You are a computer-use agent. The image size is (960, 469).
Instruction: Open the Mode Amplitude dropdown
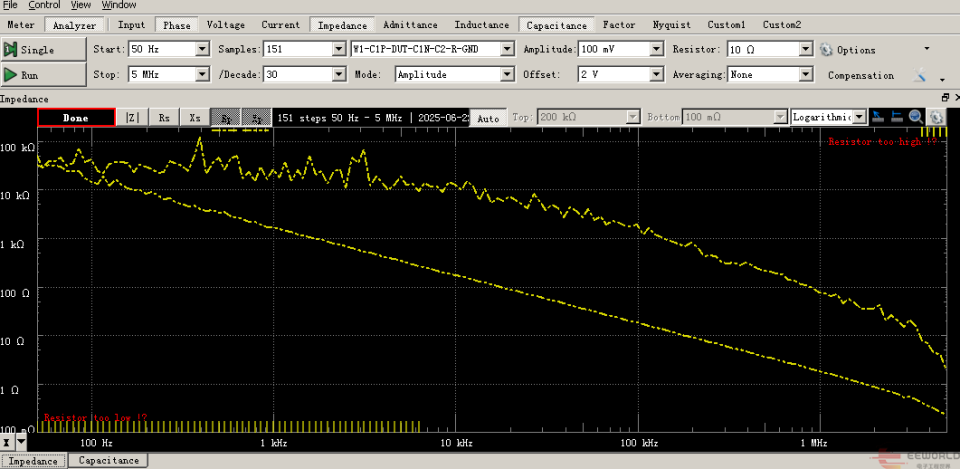[x=507, y=75]
